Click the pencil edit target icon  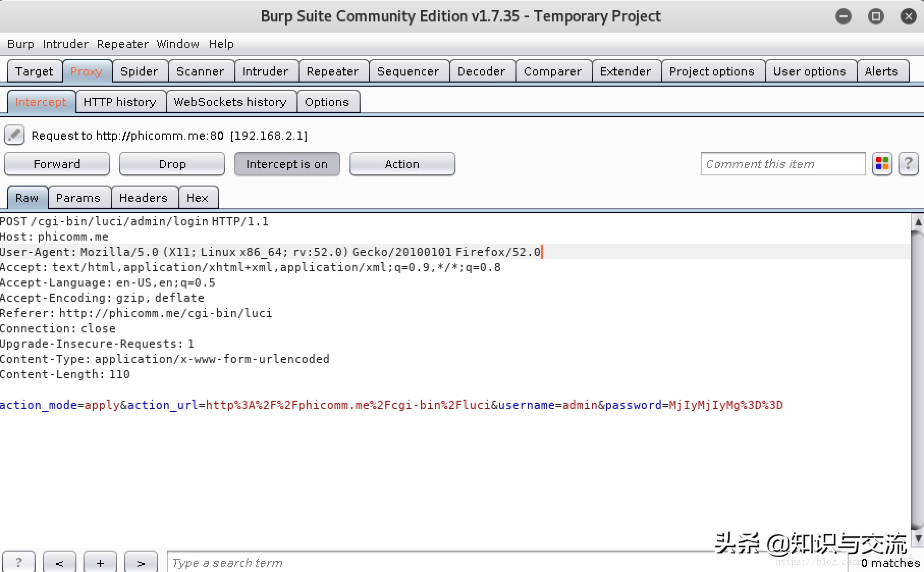click(x=14, y=135)
